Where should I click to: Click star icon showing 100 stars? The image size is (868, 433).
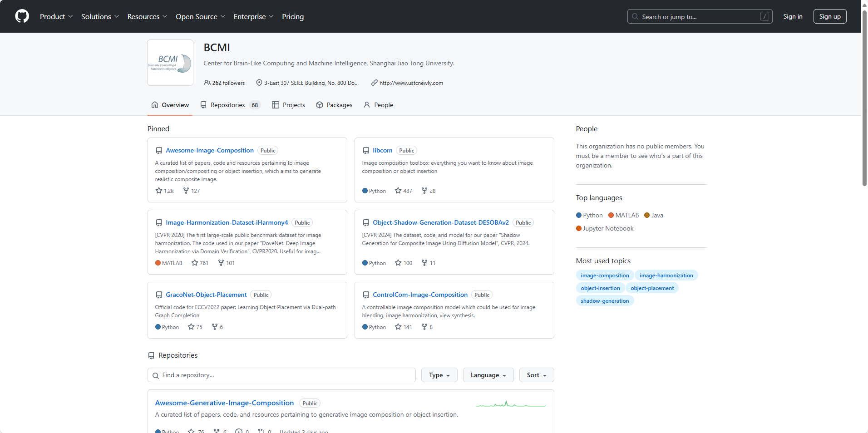[398, 263]
